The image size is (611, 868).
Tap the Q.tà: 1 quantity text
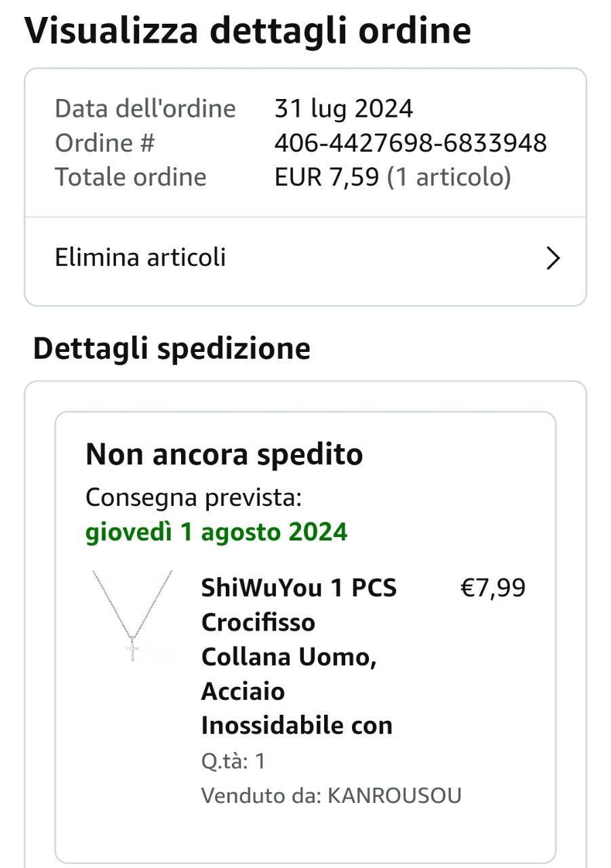233,761
